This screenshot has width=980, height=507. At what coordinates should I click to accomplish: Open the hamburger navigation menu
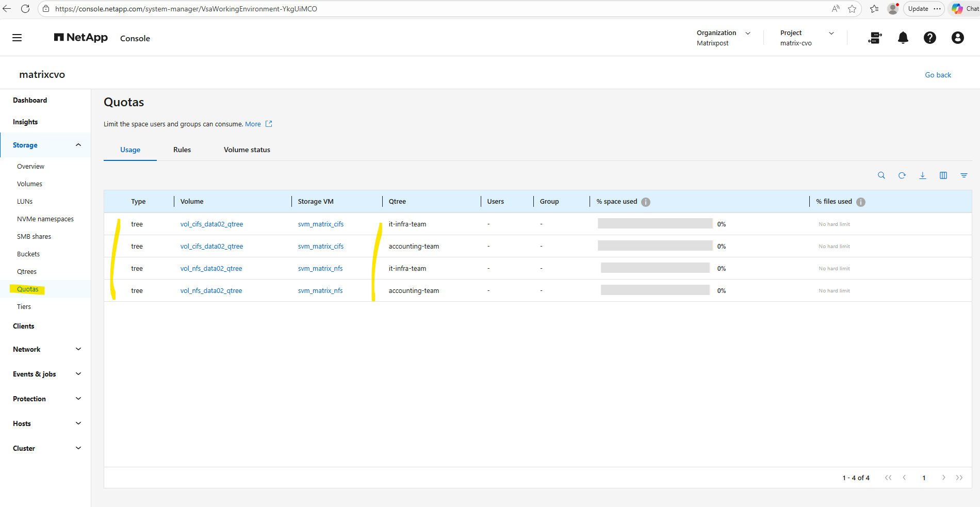[17, 38]
